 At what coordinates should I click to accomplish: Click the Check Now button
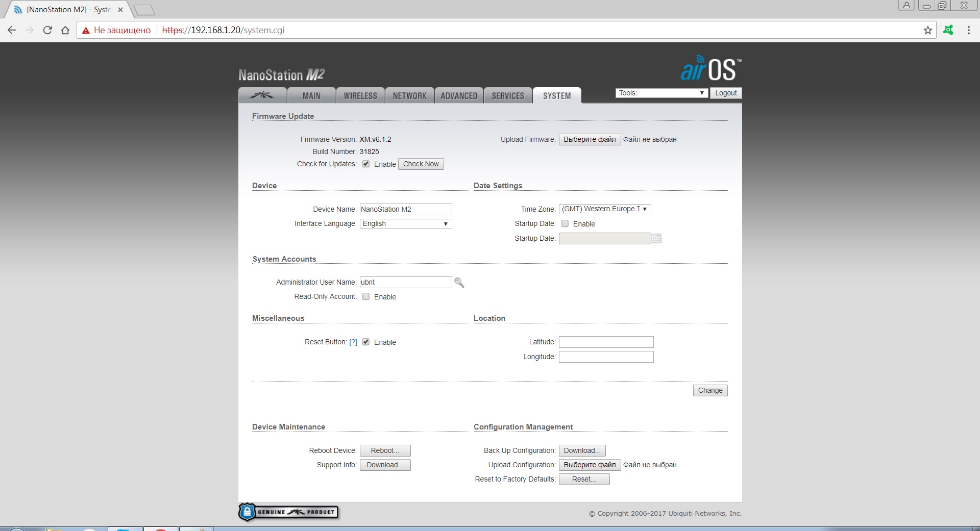tap(421, 164)
